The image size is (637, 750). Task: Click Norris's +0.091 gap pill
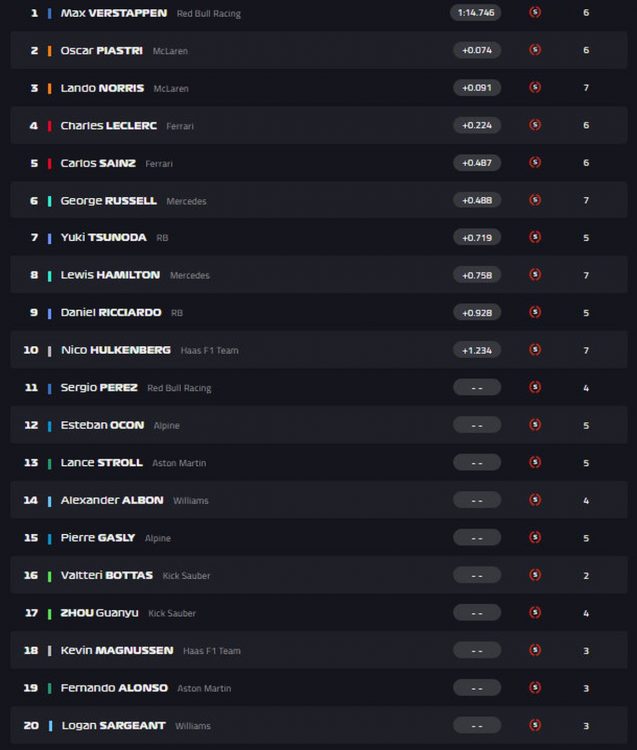[x=477, y=88]
